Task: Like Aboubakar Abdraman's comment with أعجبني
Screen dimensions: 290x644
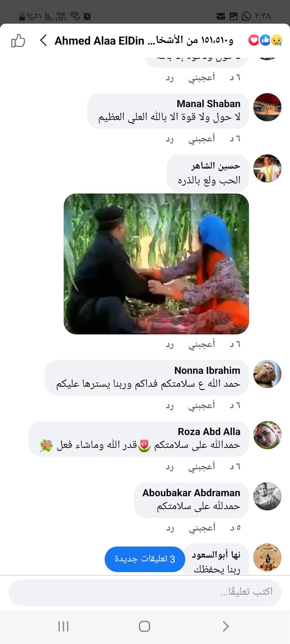Action: (202, 527)
